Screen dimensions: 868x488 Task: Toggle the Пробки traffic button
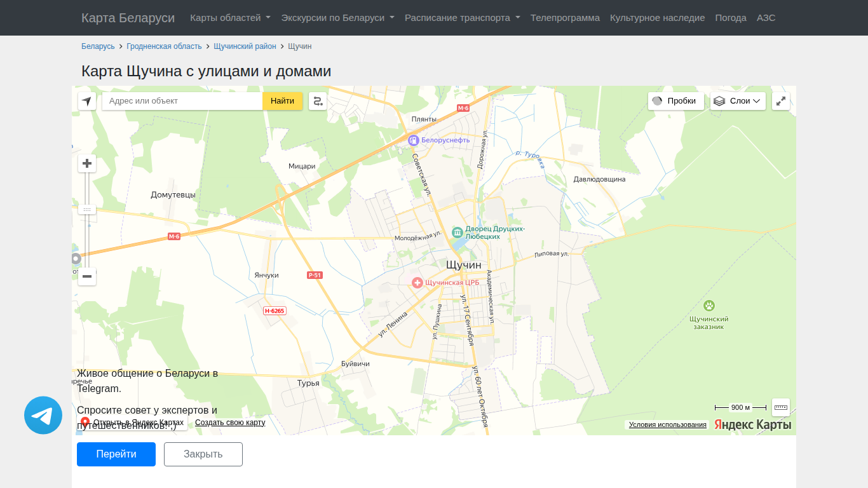[676, 101]
